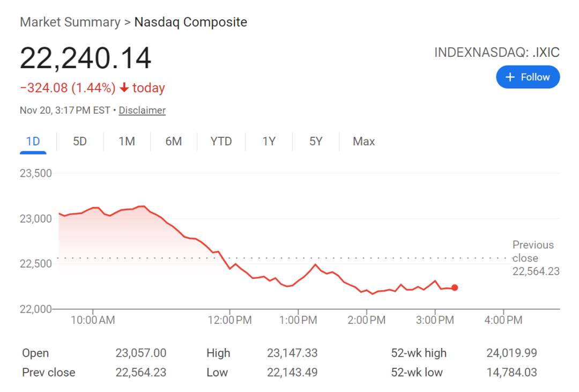579x392 pixels.
Task: Click the Follow button
Action: pos(528,77)
